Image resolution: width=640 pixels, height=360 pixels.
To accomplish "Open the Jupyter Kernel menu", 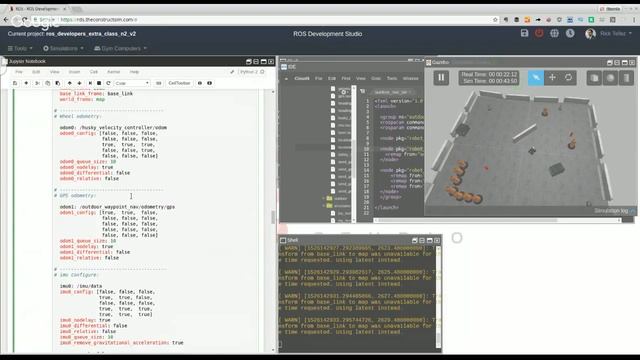I will click(x=113, y=72).
